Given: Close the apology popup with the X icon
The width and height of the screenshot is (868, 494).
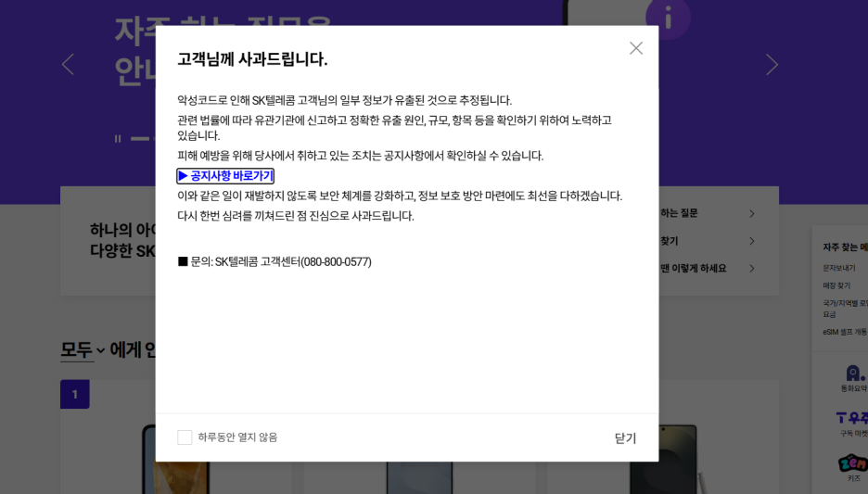Looking at the screenshot, I should click(x=636, y=48).
